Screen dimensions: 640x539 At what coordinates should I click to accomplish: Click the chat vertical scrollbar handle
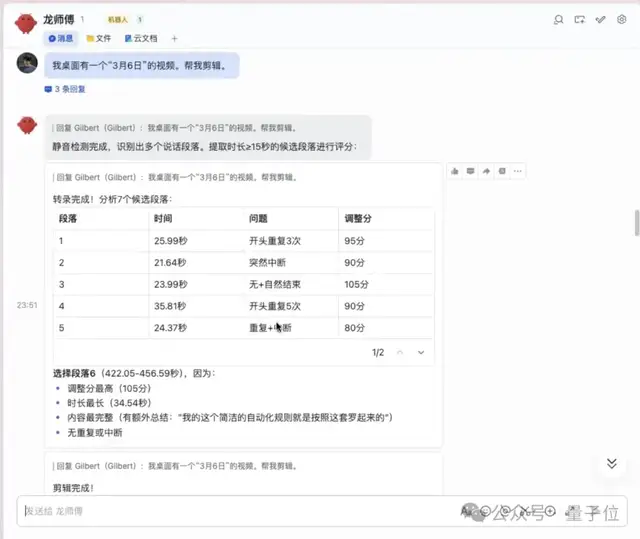(636, 222)
